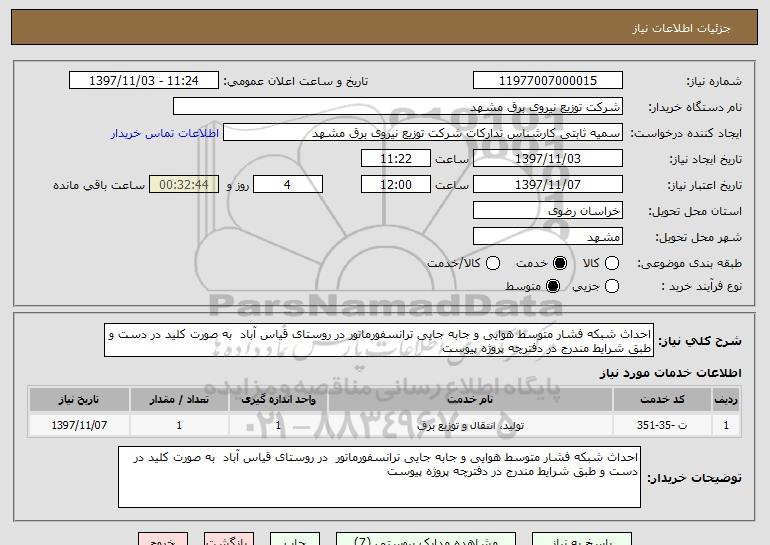Click the چاپ print button
Image resolution: width=770 pixels, height=545 pixels.
[295, 540]
